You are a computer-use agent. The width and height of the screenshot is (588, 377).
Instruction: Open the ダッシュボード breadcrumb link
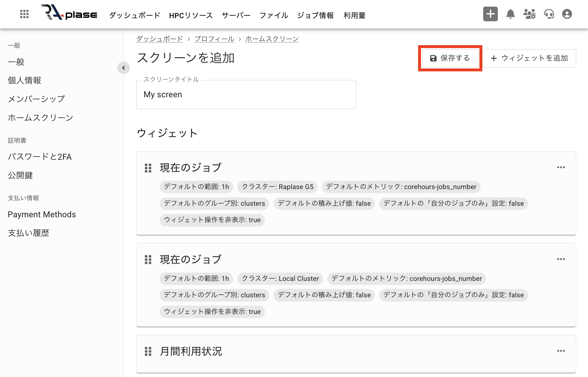point(160,39)
